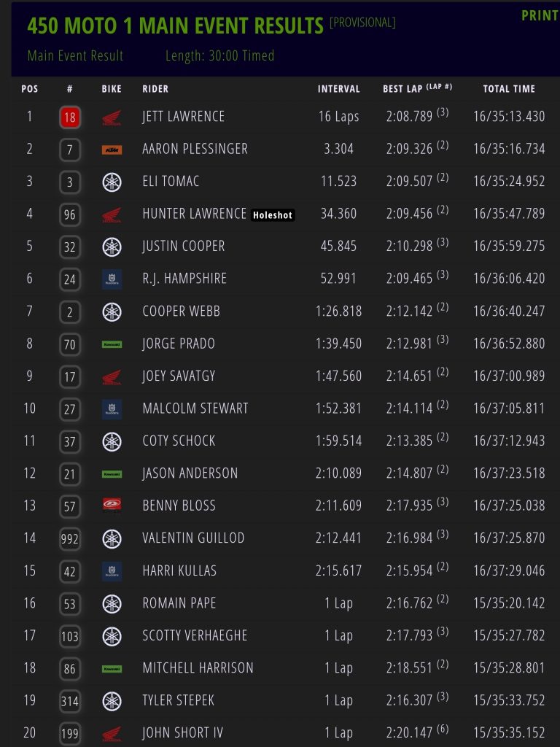Click the Kawasaki logo beside Mitchell Harrison
This screenshot has height=747, width=560.
pos(112,667)
